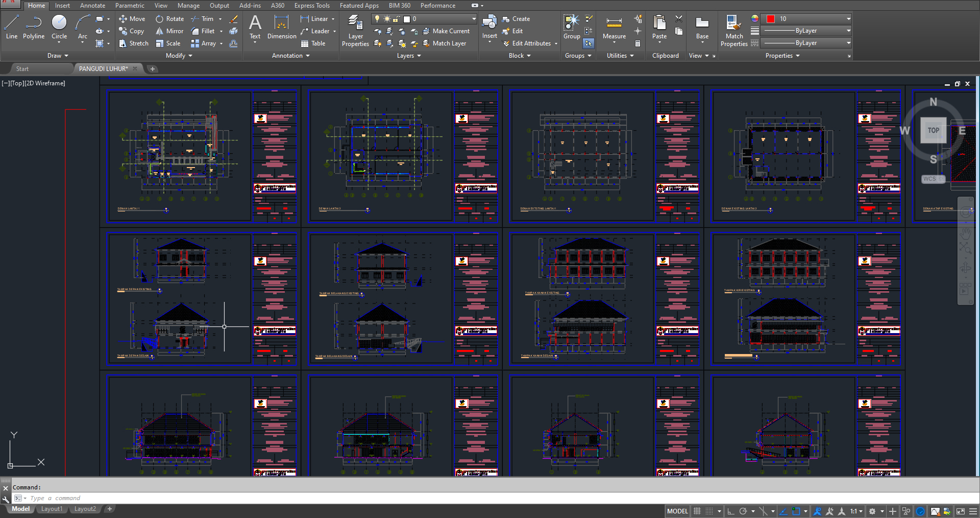Activate the Circle drawing tool
Screen dimensions: 980x518
pyautogui.click(x=59, y=27)
